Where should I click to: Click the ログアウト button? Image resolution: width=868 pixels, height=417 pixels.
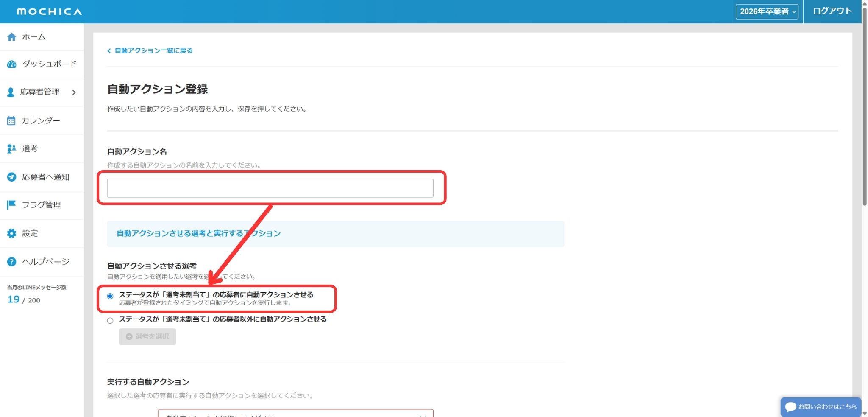pos(832,11)
